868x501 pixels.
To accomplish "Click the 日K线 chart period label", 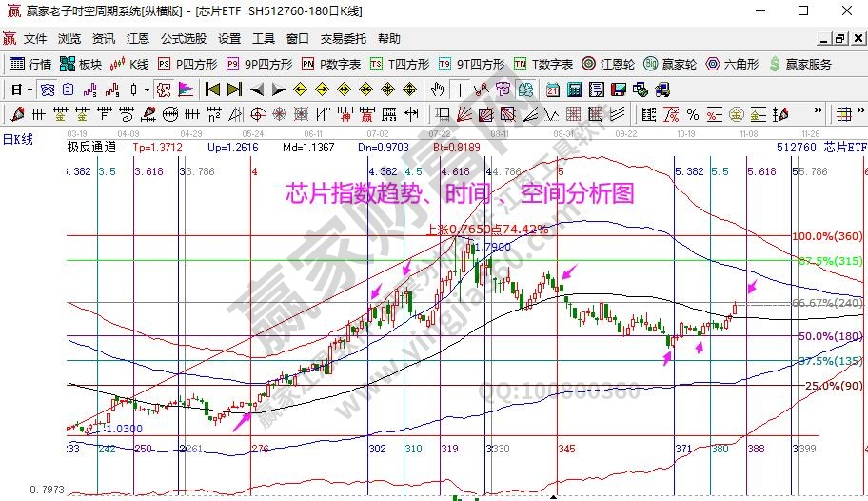I will point(17,140).
